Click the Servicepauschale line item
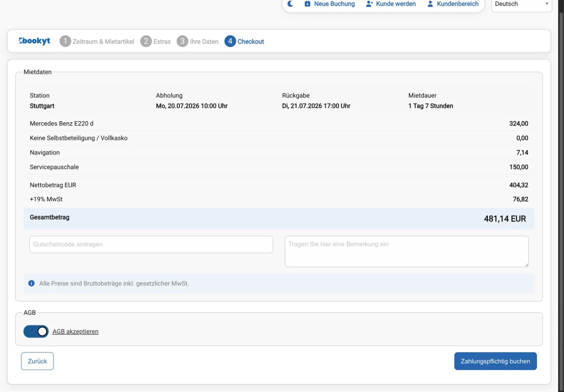The height and width of the screenshot is (392, 564). [54, 167]
